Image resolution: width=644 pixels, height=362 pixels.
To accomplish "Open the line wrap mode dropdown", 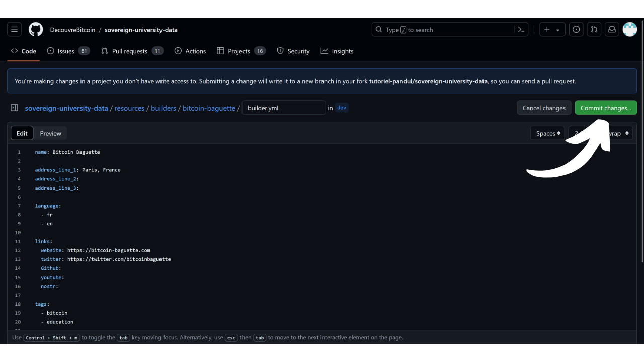I will (x=620, y=133).
